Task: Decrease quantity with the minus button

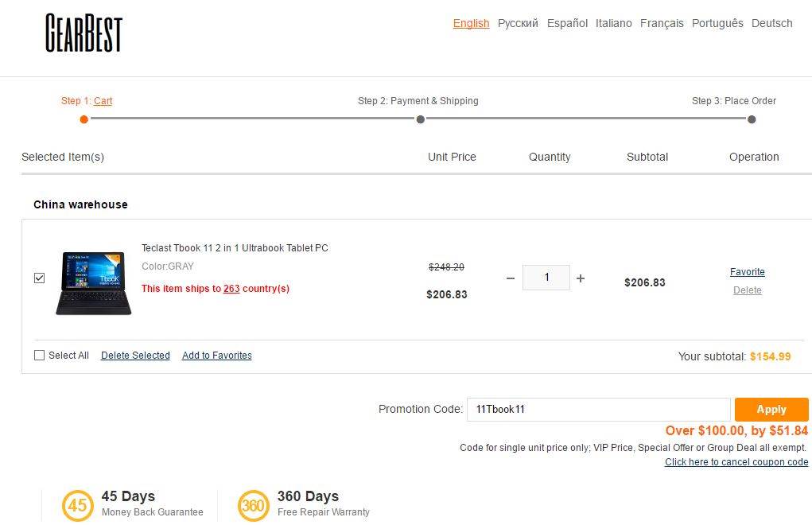Action: [x=511, y=278]
